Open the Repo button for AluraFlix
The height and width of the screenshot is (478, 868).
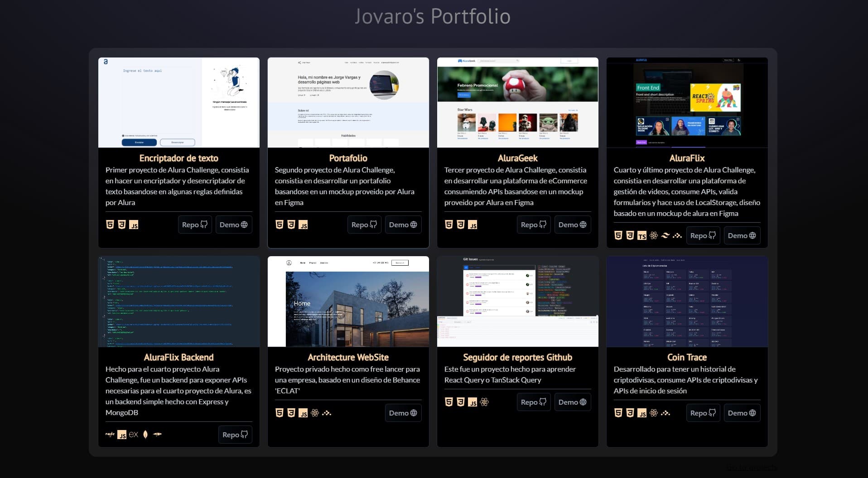pos(703,235)
